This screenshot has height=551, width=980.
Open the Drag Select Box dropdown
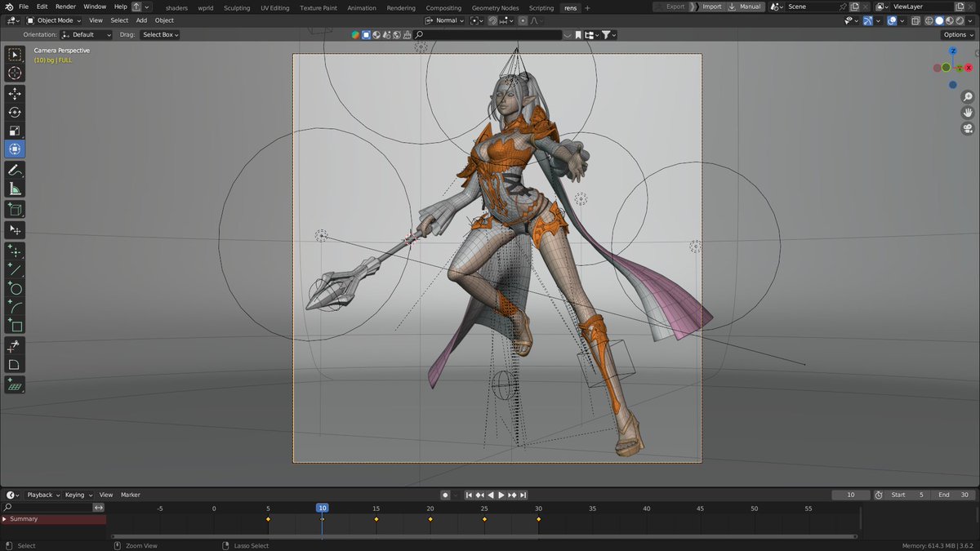click(160, 35)
